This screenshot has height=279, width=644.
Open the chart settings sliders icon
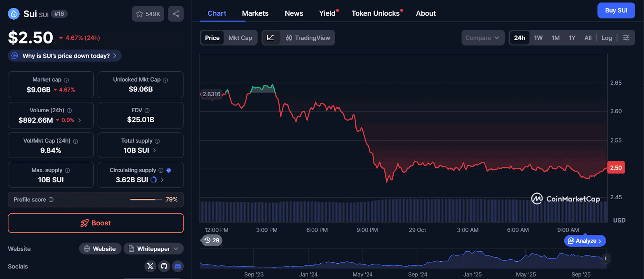[x=626, y=38]
